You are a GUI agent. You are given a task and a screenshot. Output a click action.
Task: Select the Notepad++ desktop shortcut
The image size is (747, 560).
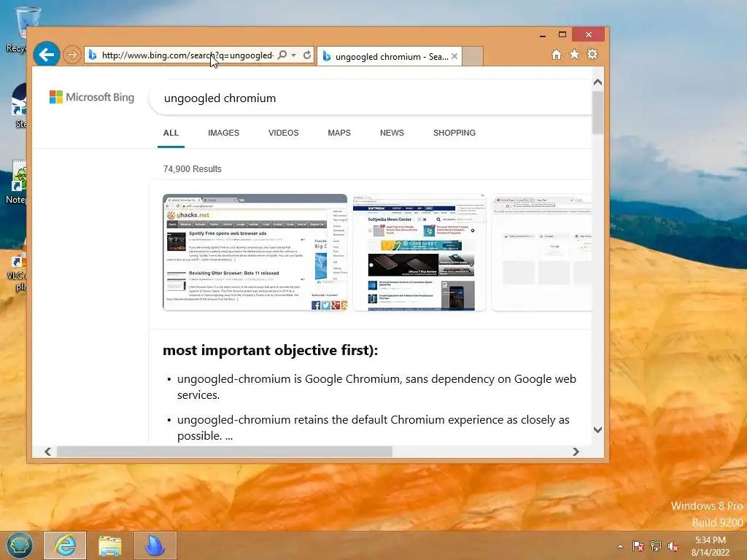click(x=18, y=182)
